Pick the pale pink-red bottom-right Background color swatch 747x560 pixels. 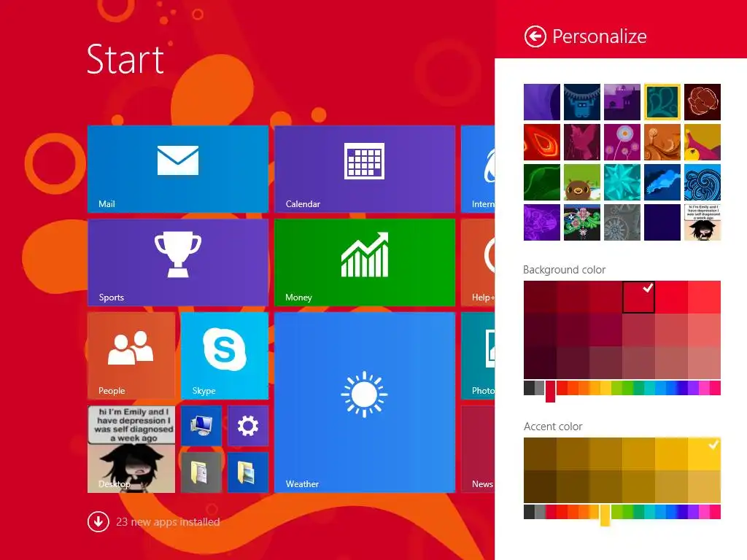click(704, 363)
